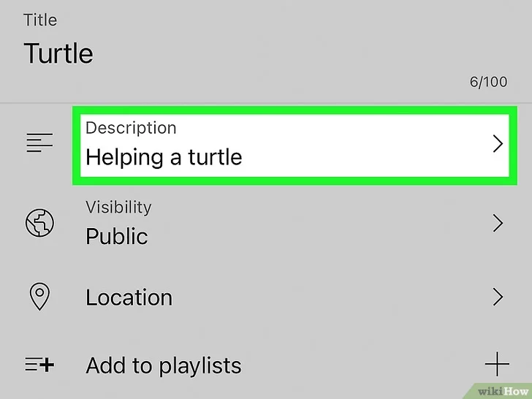532x399 pixels.
Task: Edit the "Turtle" title text
Action: (58, 53)
